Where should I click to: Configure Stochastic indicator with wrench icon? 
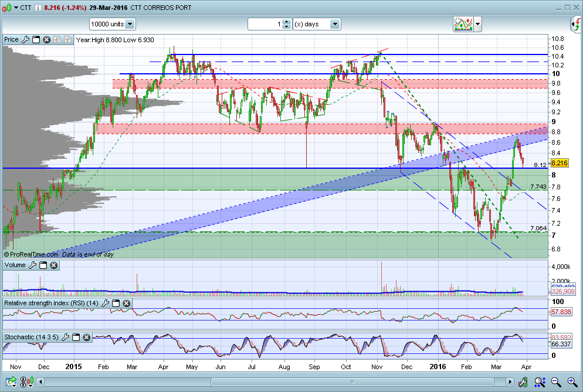click(x=66, y=338)
